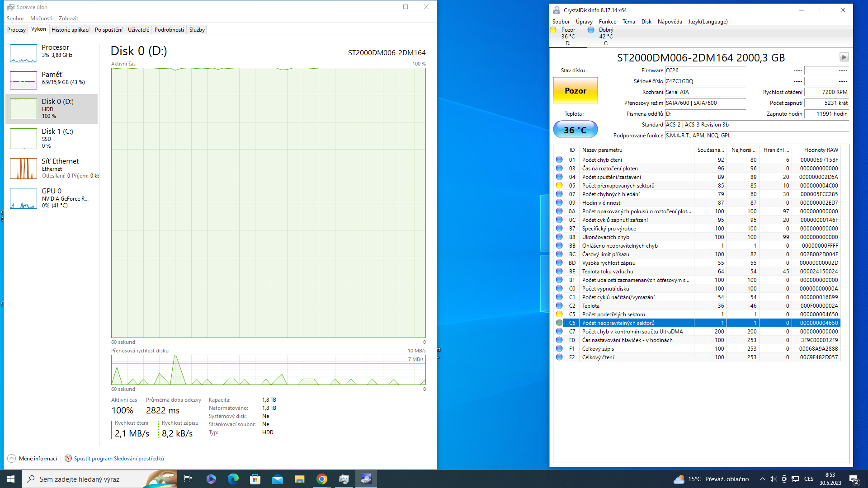Open Microsoft Edge from taskbar
Screen dimensions: 868x488
pos(233,479)
